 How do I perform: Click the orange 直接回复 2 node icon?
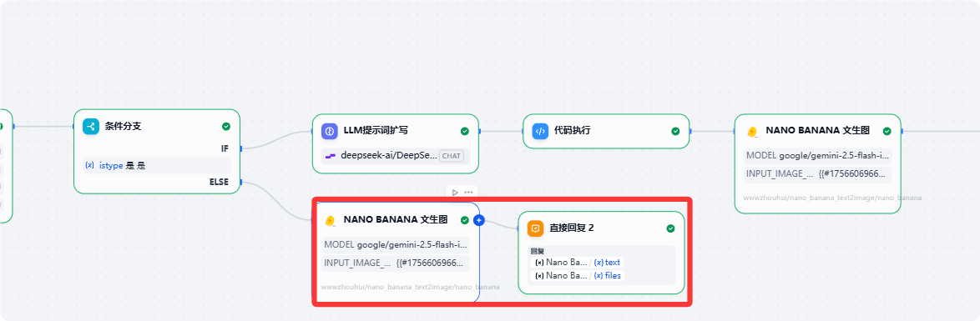point(535,228)
